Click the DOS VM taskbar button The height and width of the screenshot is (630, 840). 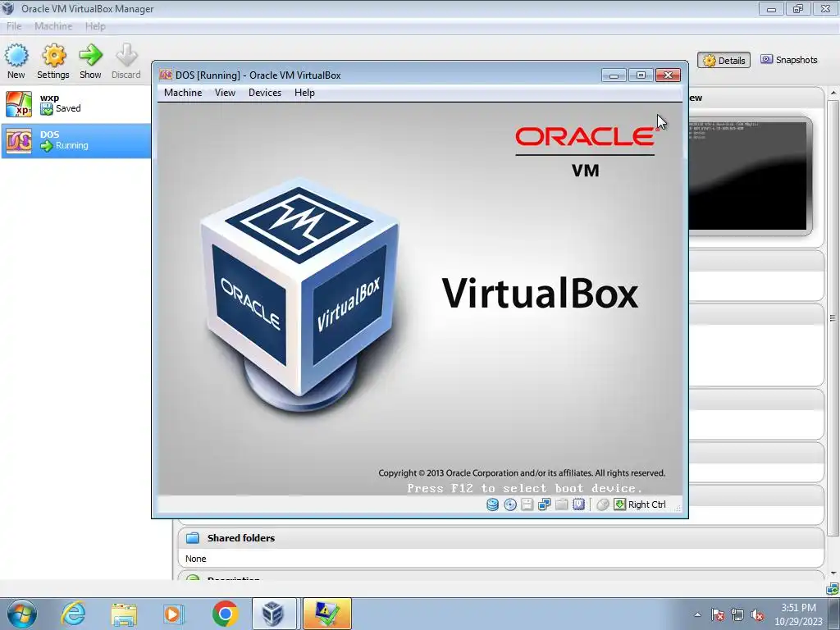(x=326, y=614)
